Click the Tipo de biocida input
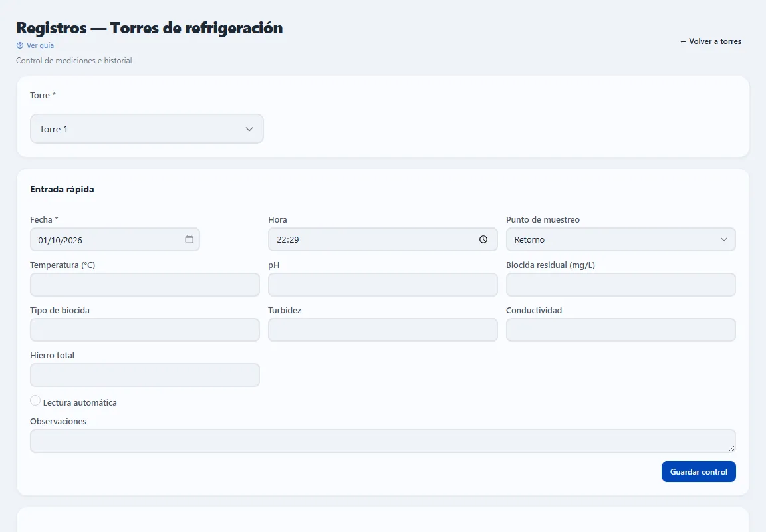The height and width of the screenshot is (532, 766). click(x=144, y=330)
